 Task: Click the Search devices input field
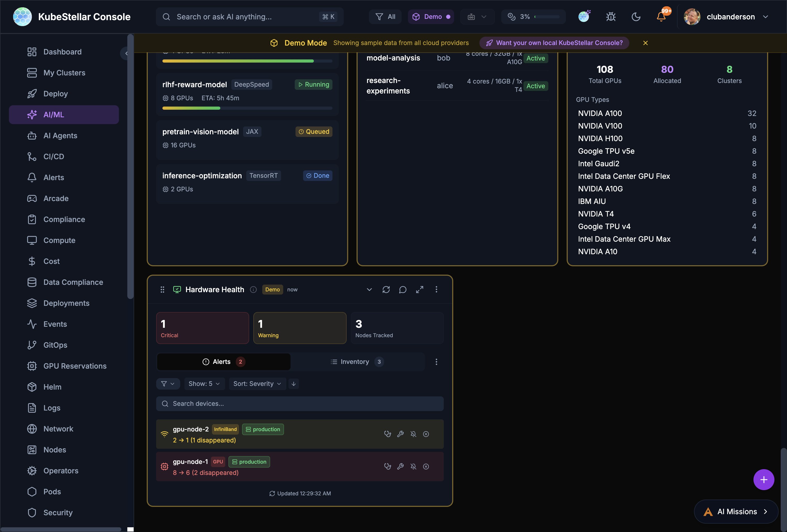(x=300, y=404)
